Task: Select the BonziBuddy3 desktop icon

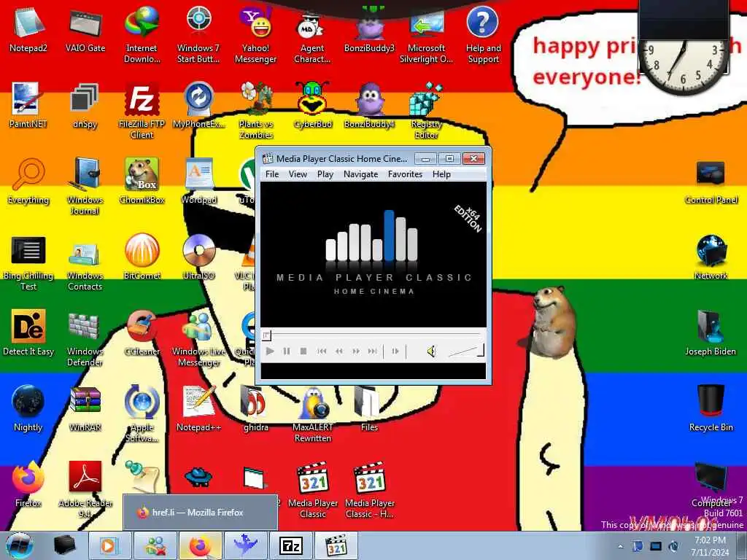Action: 370,31
